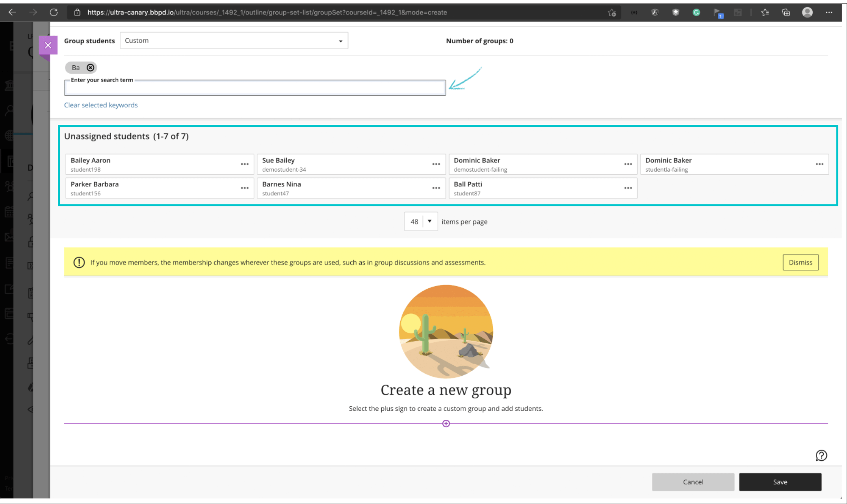Viewport: 847px width, 504px height.
Task: Open the browser profile avatar
Action: (x=807, y=12)
